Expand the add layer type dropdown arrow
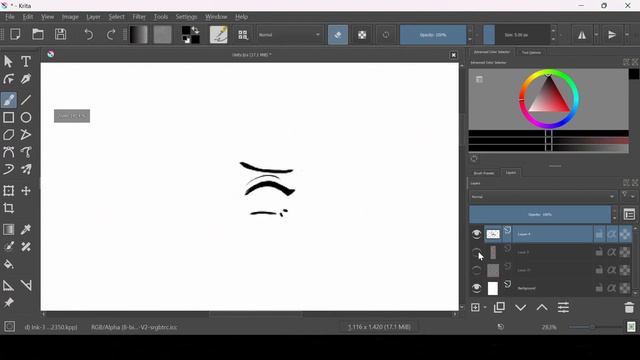 [485, 307]
